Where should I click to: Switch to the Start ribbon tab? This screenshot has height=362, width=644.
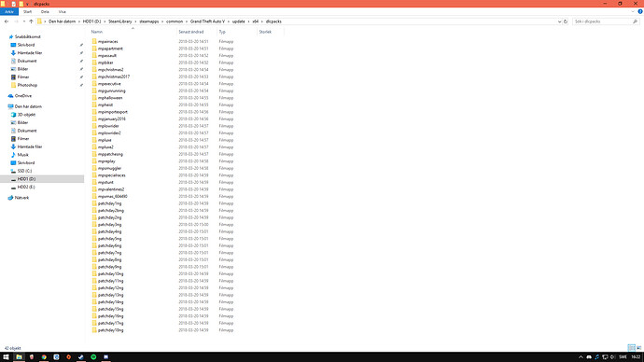coord(27,11)
